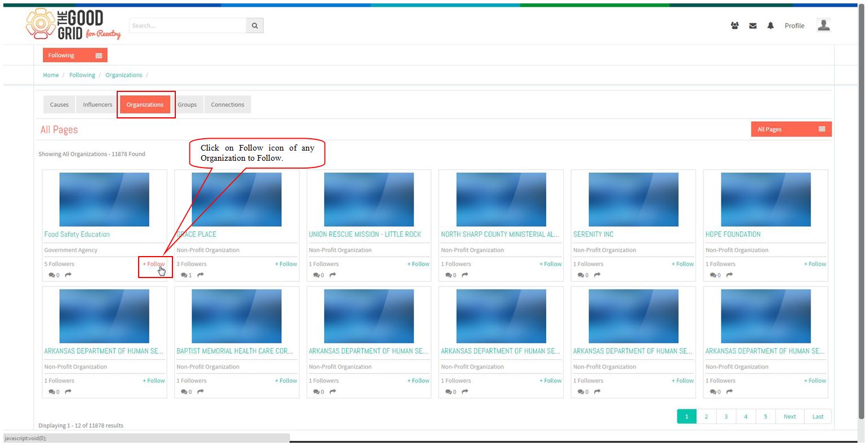Screen dimensions: 868x445
Task: Open comments on UNION RESCUE MISSION card
Action: pyautogui.click(x=318, y=275)
